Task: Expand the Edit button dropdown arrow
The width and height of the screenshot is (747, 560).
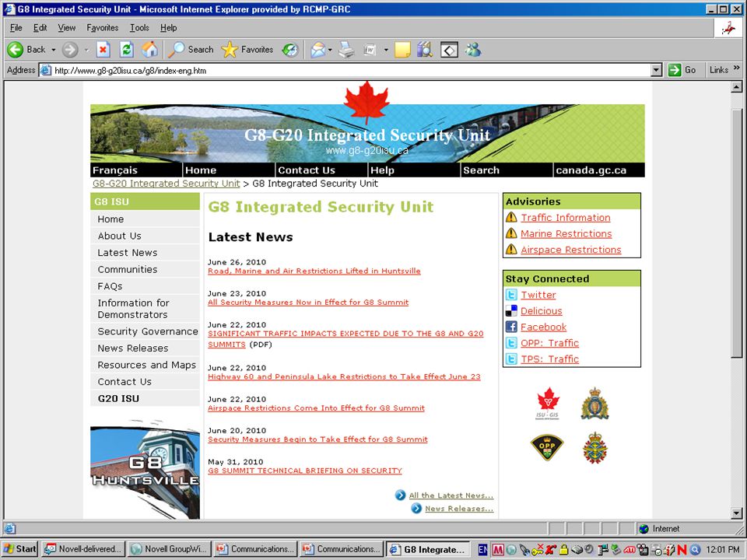Action: [386, 50]
